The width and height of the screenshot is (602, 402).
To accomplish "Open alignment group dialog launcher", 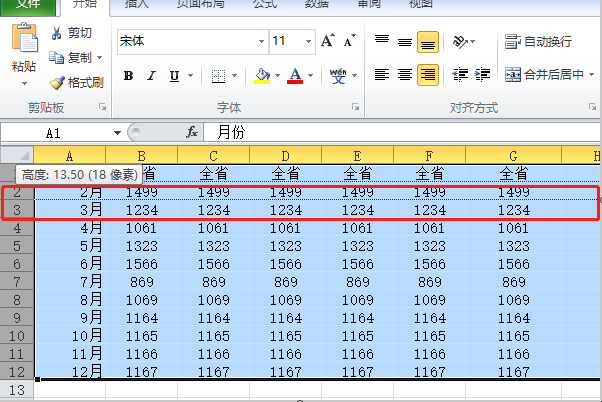I will tap(592, 107).
